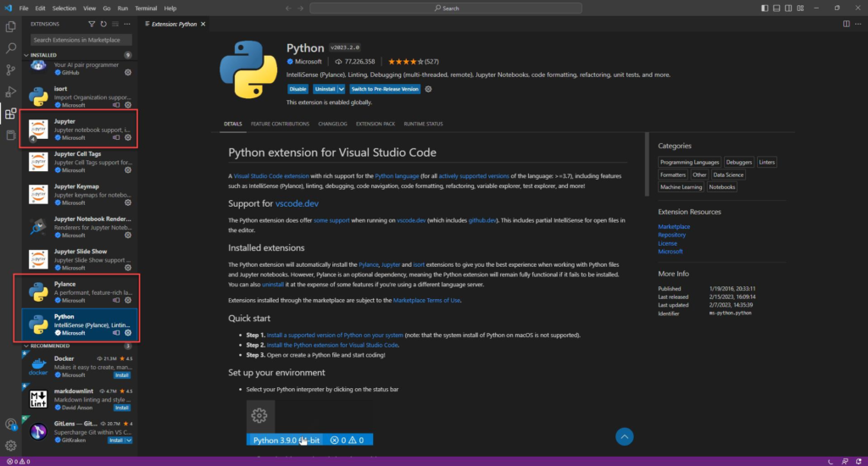Open manage gear for Jupyter Cell Tags
The height and width of the screenshot is (466, 868).
coord(128,170)
